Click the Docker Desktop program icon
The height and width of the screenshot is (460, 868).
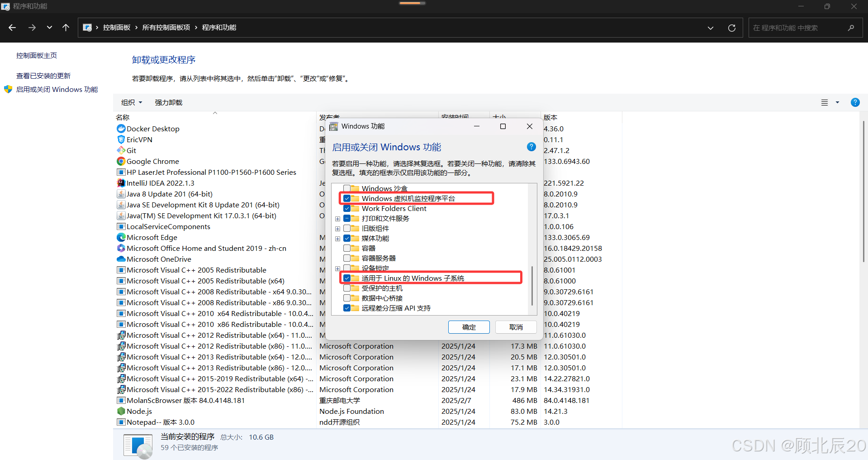[x=121, y=129]
